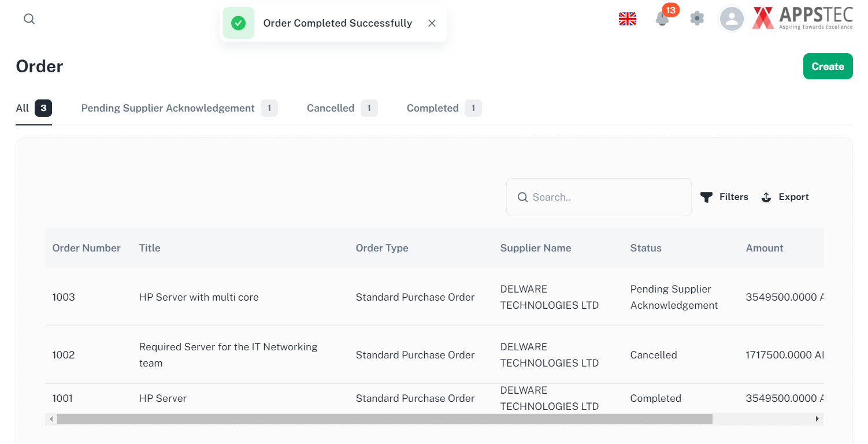Open the global search magnifier
The height and width of the screenshot is (444, 868).
click(29, 18)
